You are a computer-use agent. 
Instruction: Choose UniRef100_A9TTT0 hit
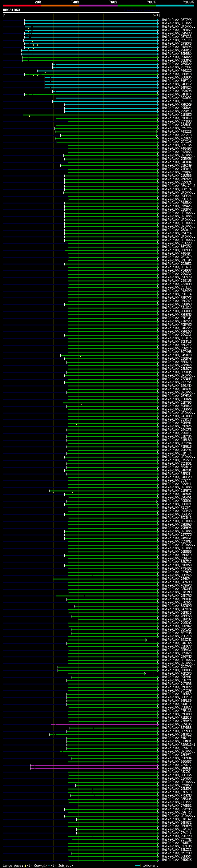pyautogui.click(x=177, y=101)
